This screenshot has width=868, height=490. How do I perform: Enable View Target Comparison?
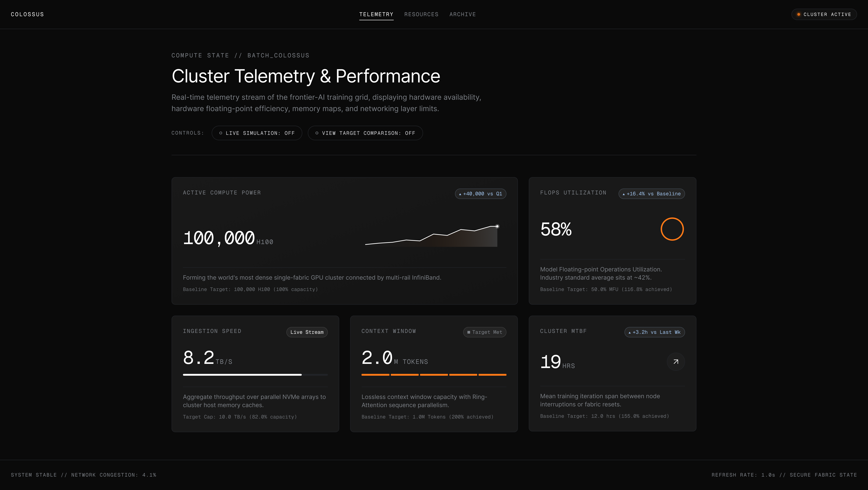coord(365,133)
